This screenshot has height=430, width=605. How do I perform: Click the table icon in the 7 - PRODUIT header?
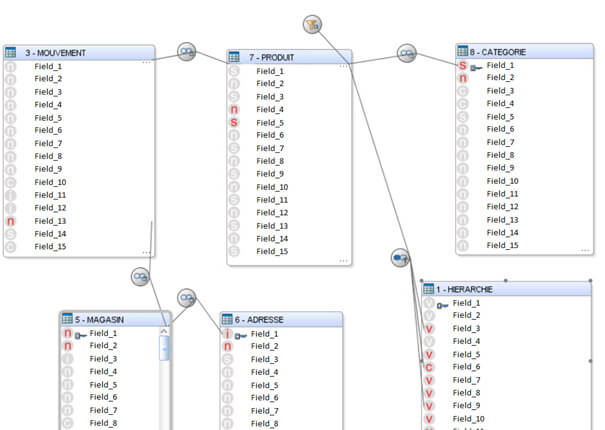235,57
